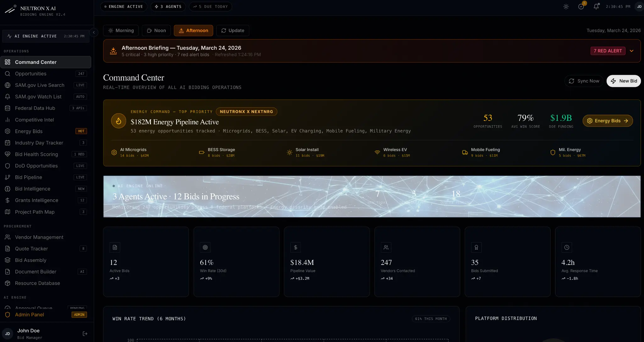Click the Admin Panel shield icon

pyautogui.click(x=8, y=315)
